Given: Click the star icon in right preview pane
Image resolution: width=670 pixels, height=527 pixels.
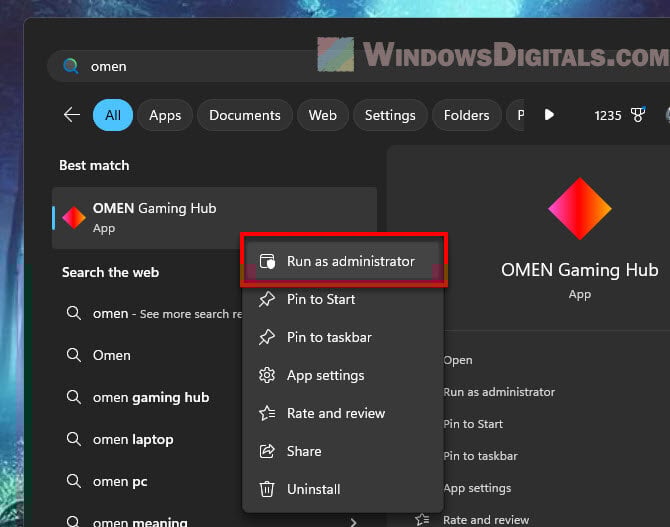Looking at the screenshot, I should [422, 519].
